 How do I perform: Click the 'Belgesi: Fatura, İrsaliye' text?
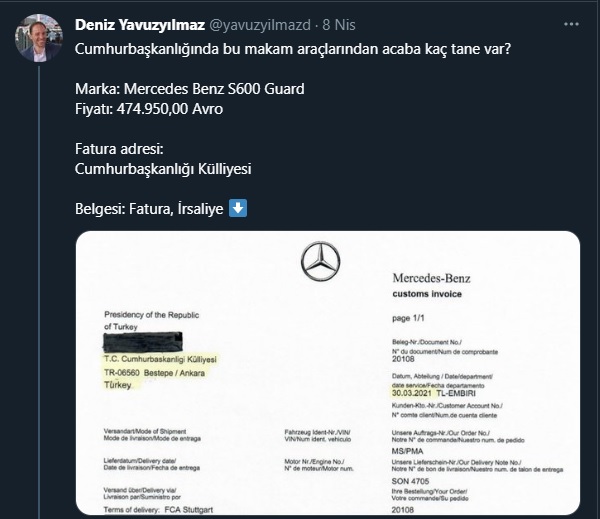[x=151, y=208]
